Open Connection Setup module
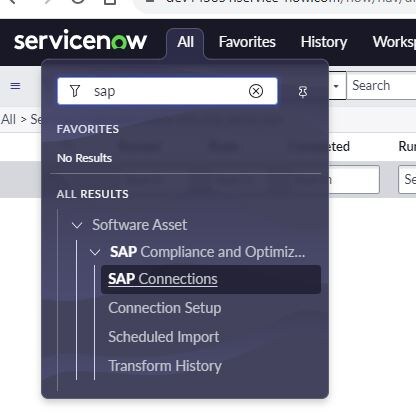 [x=165, y=308]
